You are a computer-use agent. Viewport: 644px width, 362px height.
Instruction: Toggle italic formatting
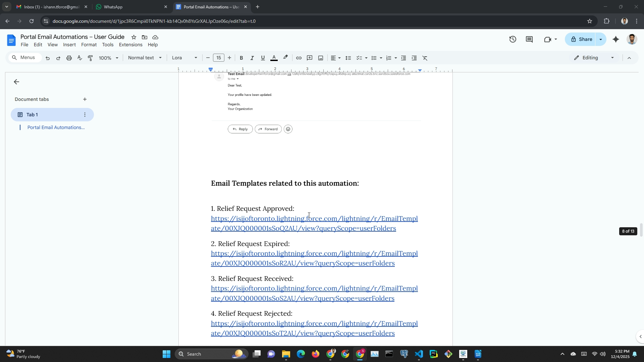(252, 58)
